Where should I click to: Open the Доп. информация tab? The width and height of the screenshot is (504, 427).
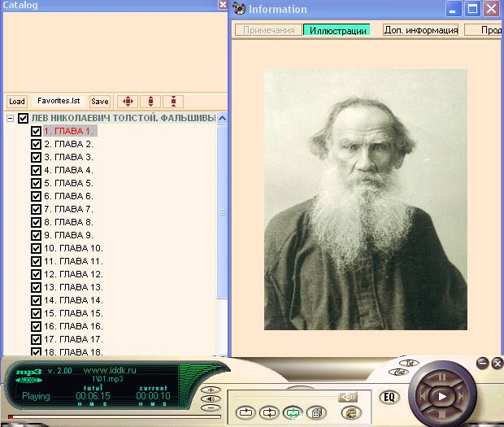tap(420, 30)
